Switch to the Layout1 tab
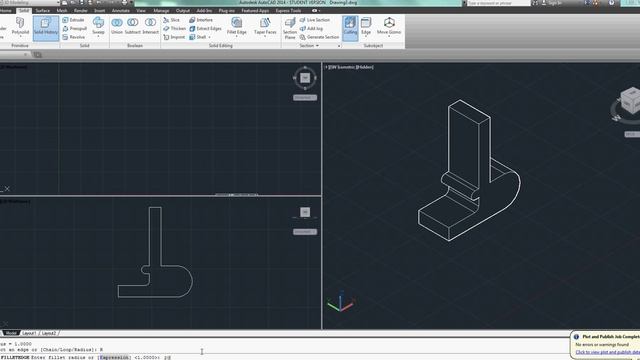640x360 pixels. coord(29,333)
